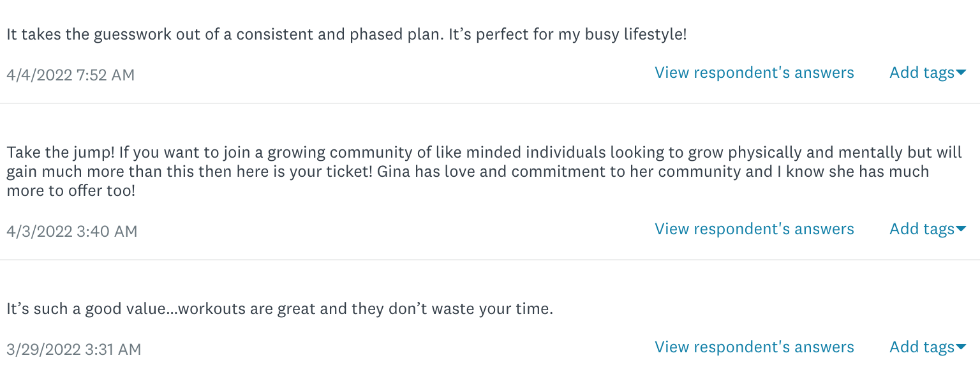Open Add tags for the good value response
Viewport: 980px width, 374px height.
tap(922, 347)
